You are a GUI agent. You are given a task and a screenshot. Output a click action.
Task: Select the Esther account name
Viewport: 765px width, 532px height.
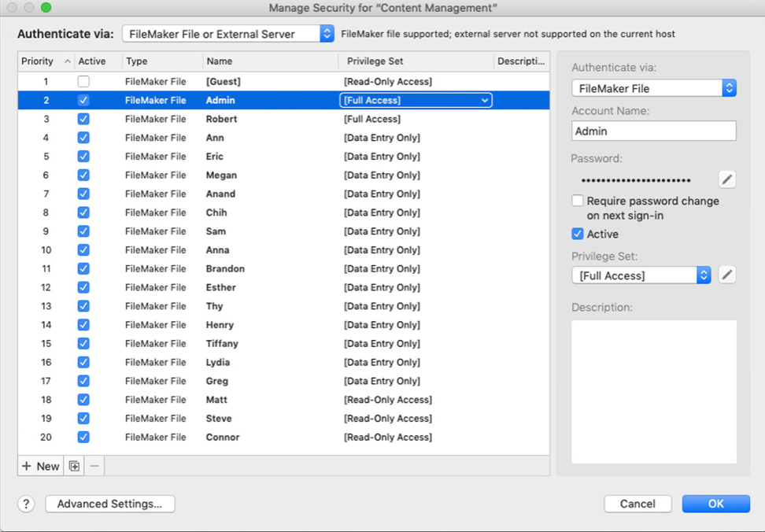221,287
